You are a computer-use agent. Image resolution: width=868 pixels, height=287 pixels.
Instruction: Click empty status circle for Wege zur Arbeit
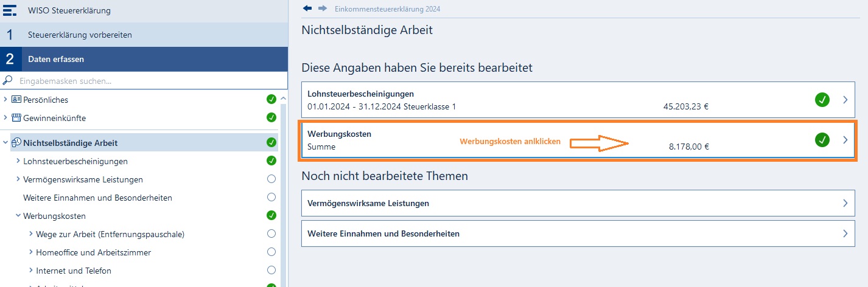pos(271,233)
